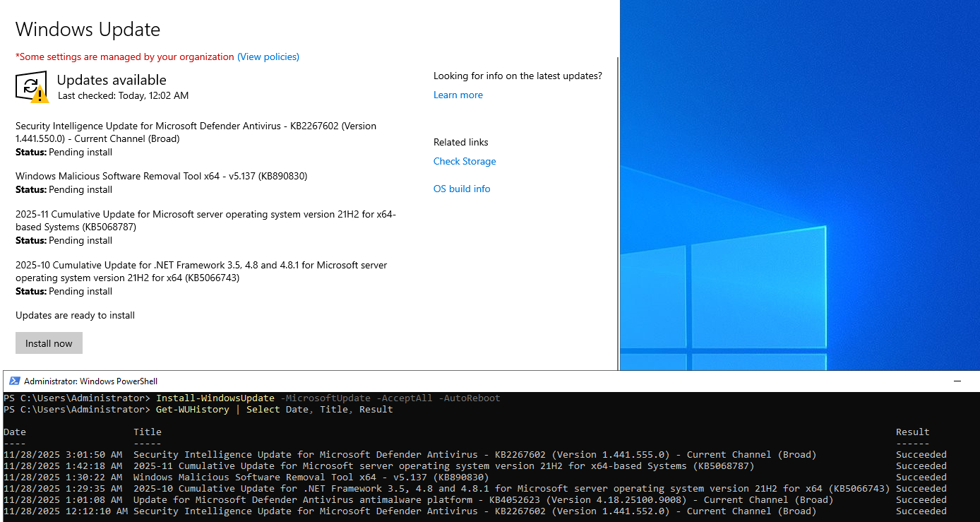Click the Windows Update page heading
This screenshot has height=522, width=980.
click(x=88, y=29)
